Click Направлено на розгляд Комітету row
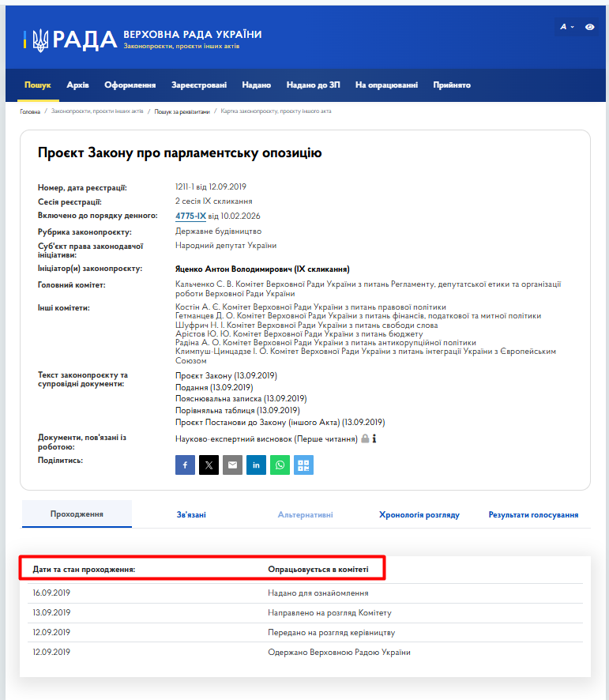This screenshot has width=609, height=700. point(306,613)
